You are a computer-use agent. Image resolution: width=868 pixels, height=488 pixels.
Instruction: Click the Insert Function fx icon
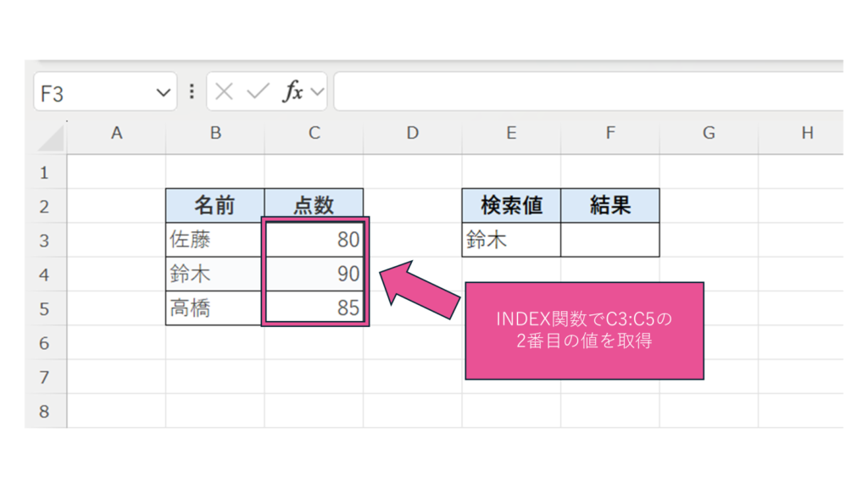(x=292, y=92)
